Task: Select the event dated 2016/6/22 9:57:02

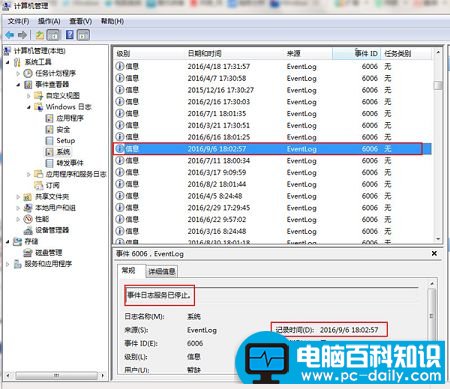Action: (x=273, y=219)
